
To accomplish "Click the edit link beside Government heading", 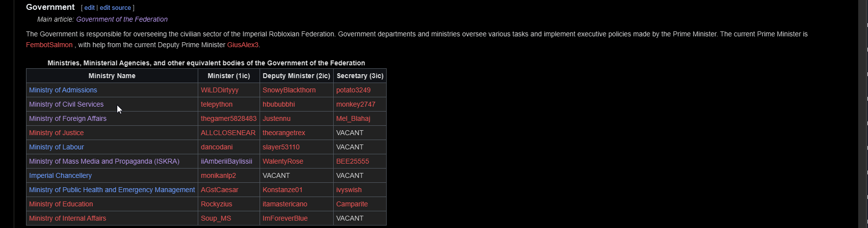I will 89,8.
